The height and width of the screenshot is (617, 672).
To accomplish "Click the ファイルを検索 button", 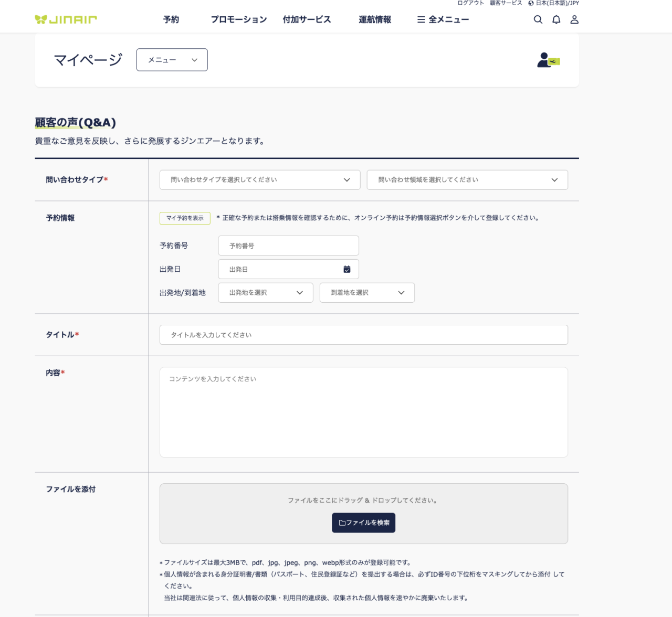I will coord(363,523).
